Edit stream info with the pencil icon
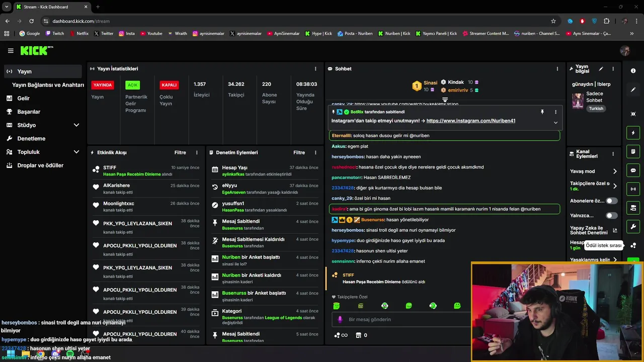 (601, 69)
